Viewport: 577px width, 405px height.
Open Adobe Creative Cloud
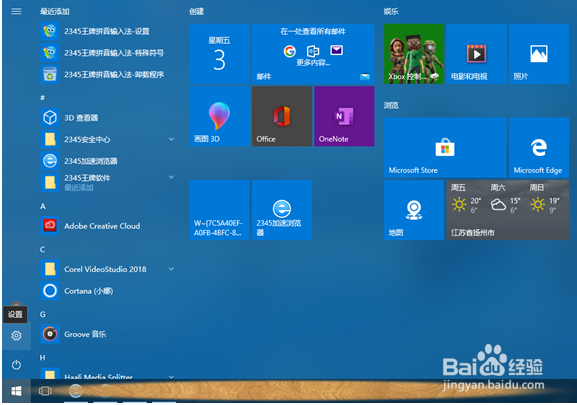click(107, 226)
